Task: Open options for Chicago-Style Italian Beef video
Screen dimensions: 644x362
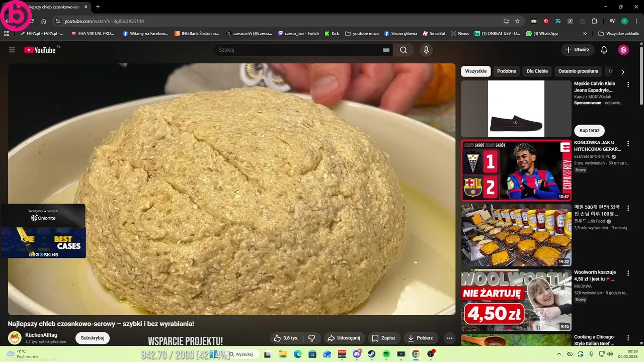Action: click(x=628, y=338)
